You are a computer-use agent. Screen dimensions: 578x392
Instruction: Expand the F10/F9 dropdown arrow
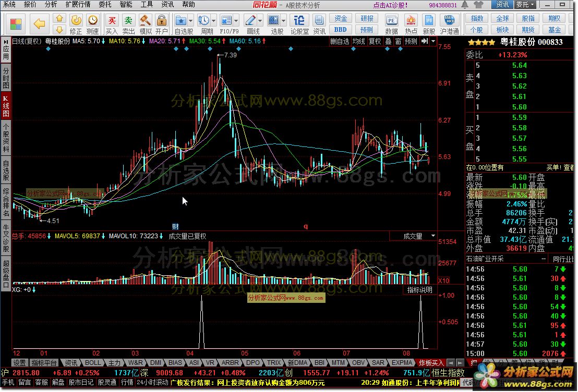236,21
